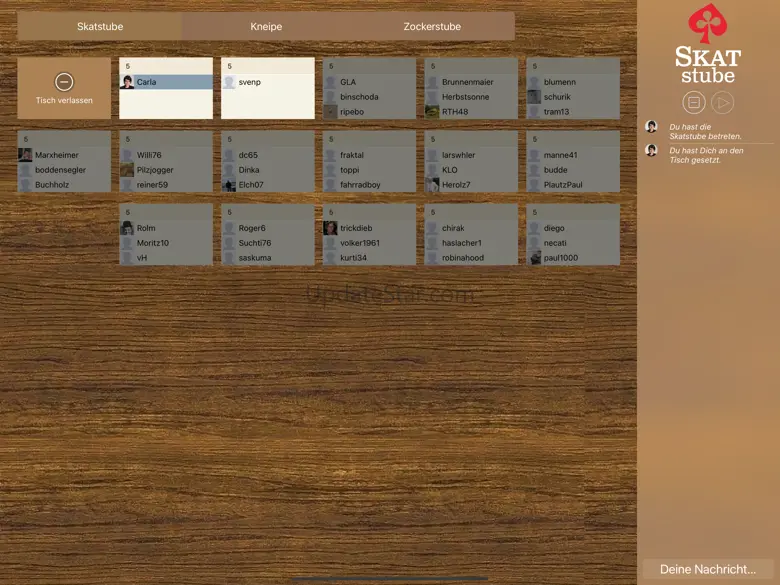Click chat message 'Du hast die Skatstube betreten.'

pos(705,131)
